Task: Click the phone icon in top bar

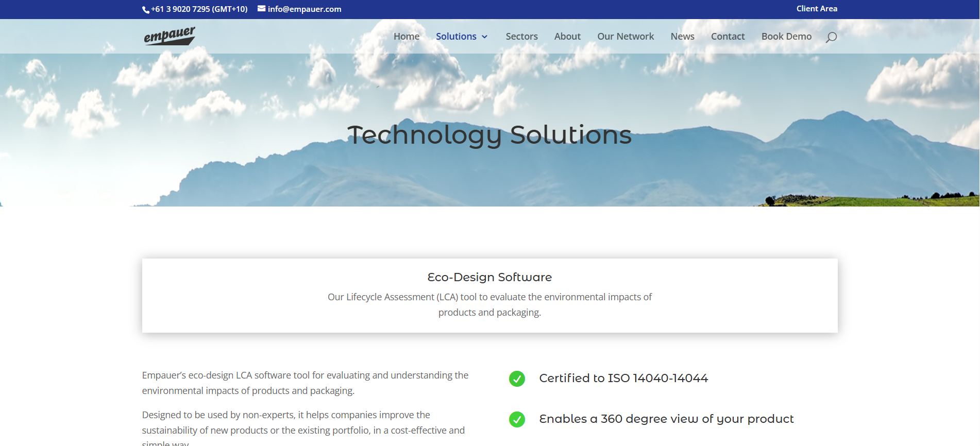Action: tap(146, 10)
